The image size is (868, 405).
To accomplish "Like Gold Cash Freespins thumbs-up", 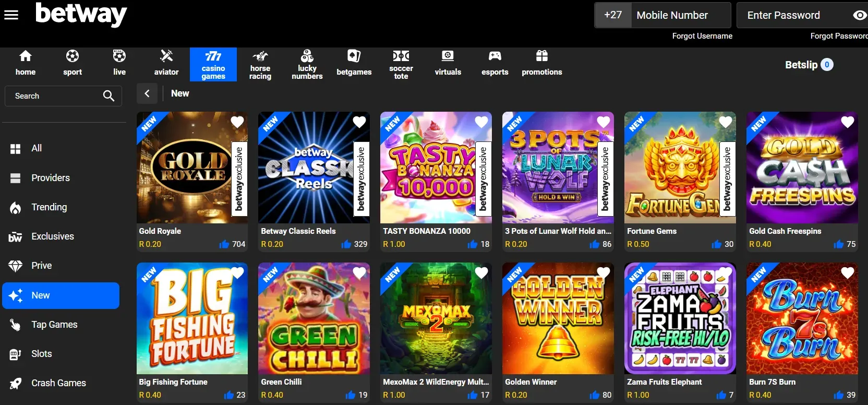I will 839,244.
